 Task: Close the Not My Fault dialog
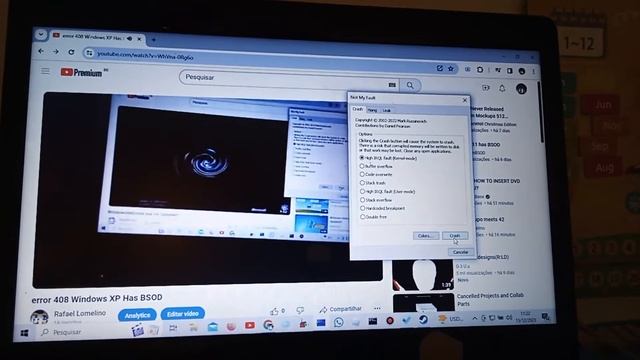tap(464, 100)
